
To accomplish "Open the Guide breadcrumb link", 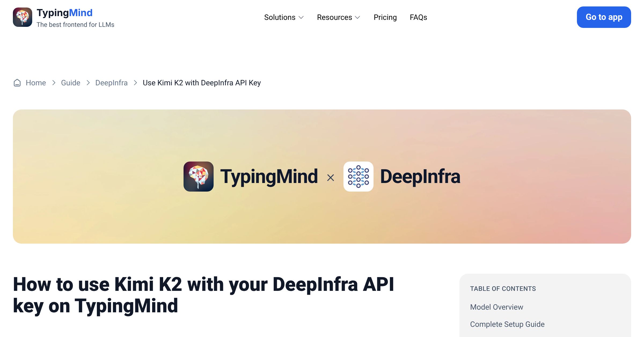I will pos(71,83).
